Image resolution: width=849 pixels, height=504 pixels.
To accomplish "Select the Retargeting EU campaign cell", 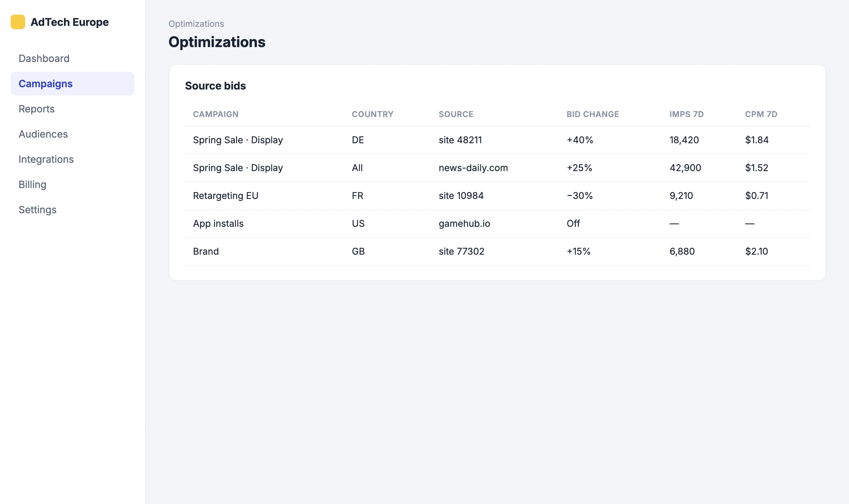I will [226, 196].
